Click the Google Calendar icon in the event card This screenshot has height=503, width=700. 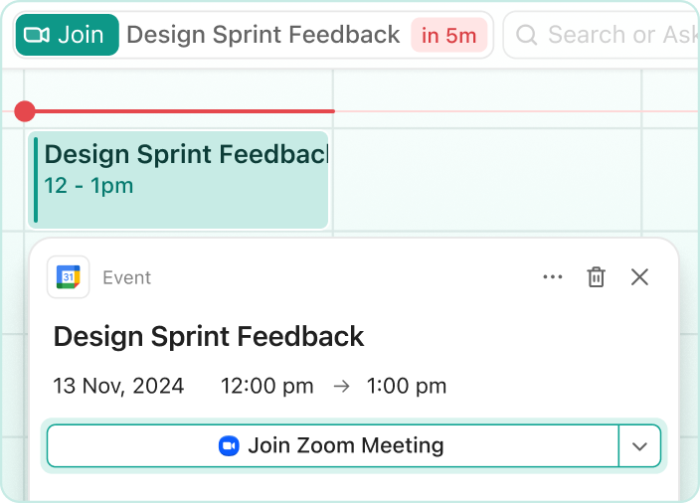pos(68,277)
